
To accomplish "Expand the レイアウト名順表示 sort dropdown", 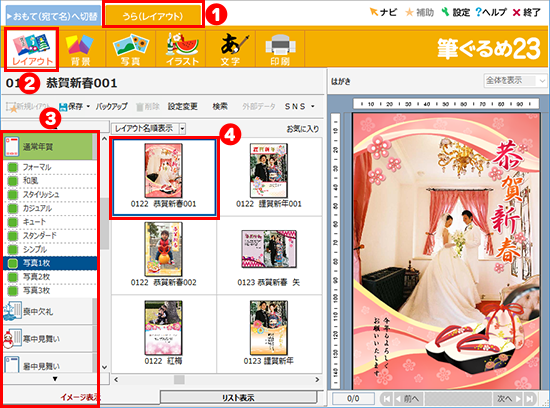I will (182, 129).
